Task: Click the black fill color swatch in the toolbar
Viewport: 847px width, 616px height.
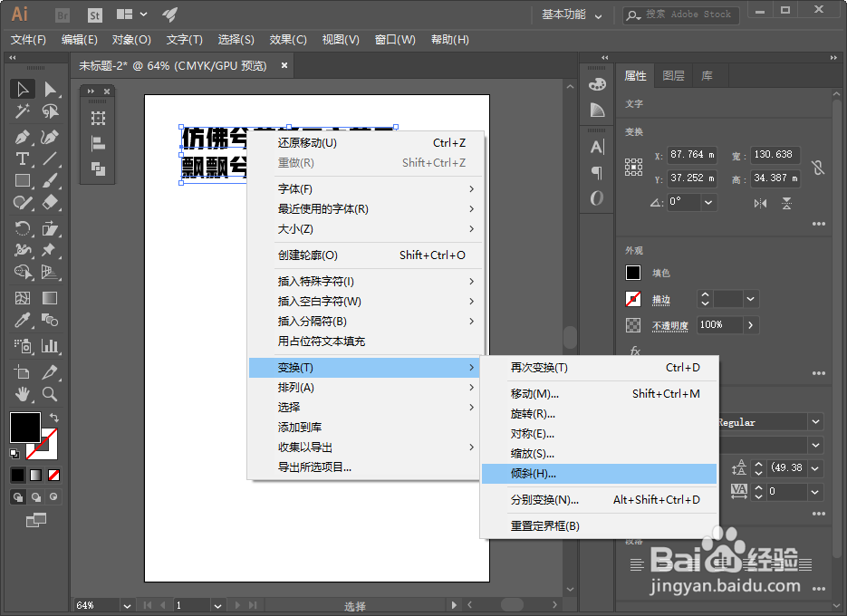Action: [x=24, y=426]
